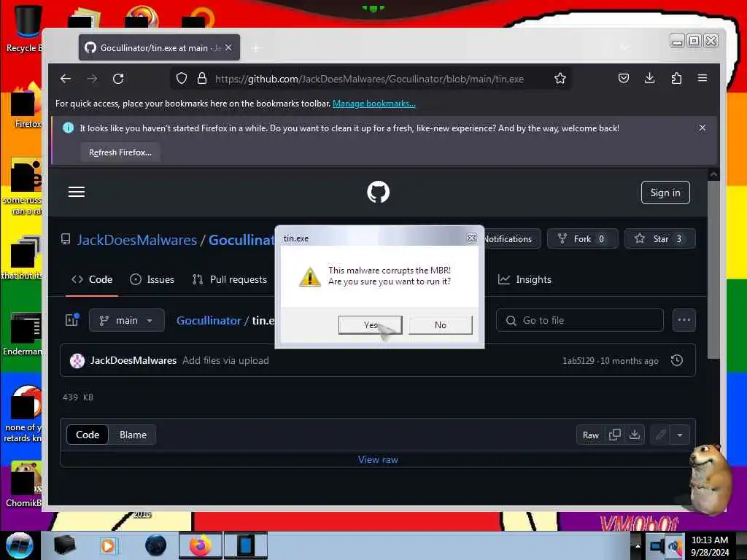Open the Save to Pocket icon
Image resolution: width=747 pixels, height=560 pixels.
coord(624,79)
